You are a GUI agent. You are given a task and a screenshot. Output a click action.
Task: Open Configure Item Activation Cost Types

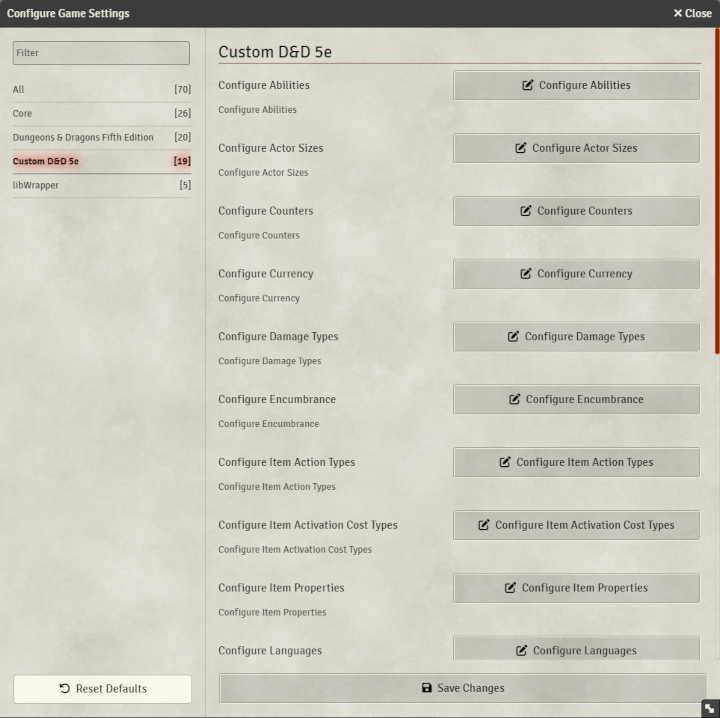coord(576,525)
